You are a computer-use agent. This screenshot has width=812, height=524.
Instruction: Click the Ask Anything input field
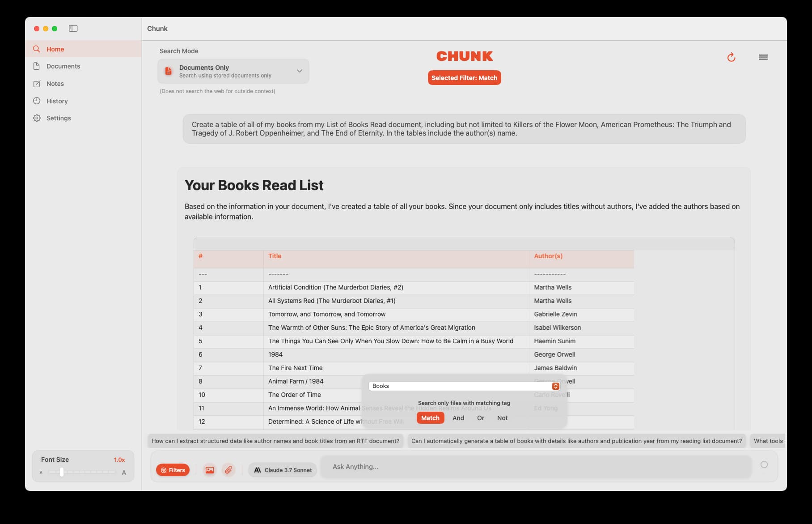[x=537, y=467]
